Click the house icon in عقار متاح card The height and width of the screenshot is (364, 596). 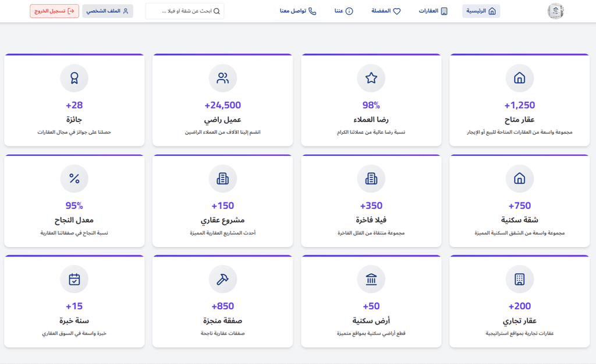(519, 78)
